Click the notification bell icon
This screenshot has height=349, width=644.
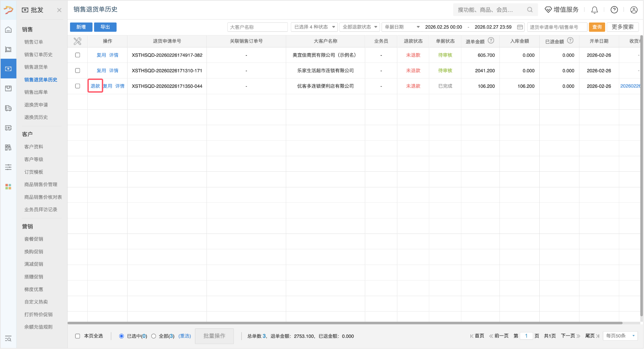coord(595,10)
